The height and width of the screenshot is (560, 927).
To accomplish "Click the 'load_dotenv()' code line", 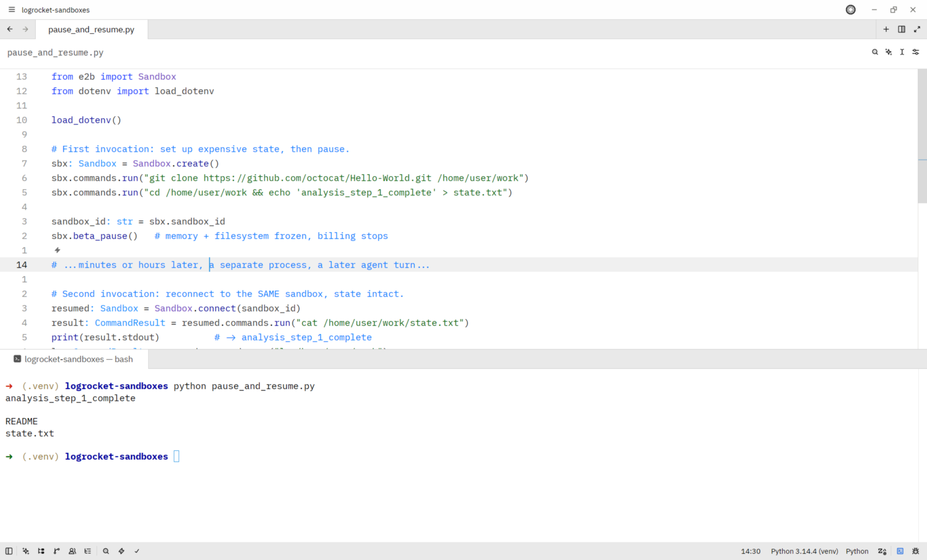I will coord(86,120).
